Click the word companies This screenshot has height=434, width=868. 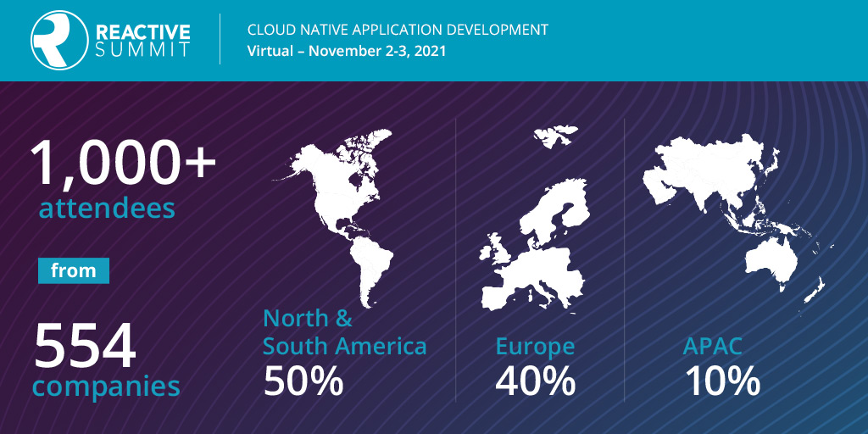[106, 386]
